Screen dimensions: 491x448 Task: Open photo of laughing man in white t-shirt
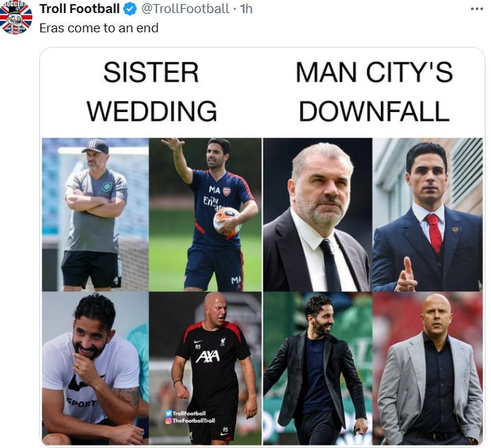point(95,367)
